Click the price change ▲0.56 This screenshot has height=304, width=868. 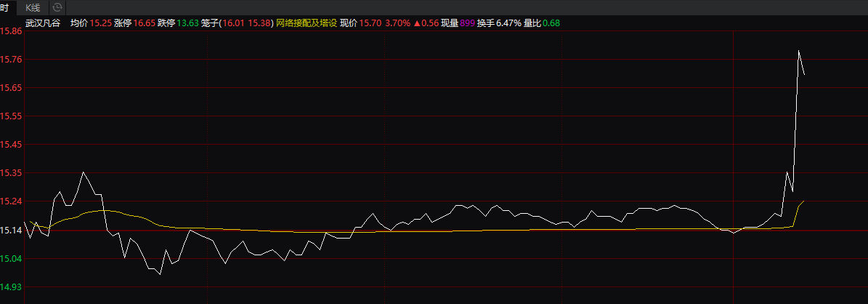click(x=426, y=23)
